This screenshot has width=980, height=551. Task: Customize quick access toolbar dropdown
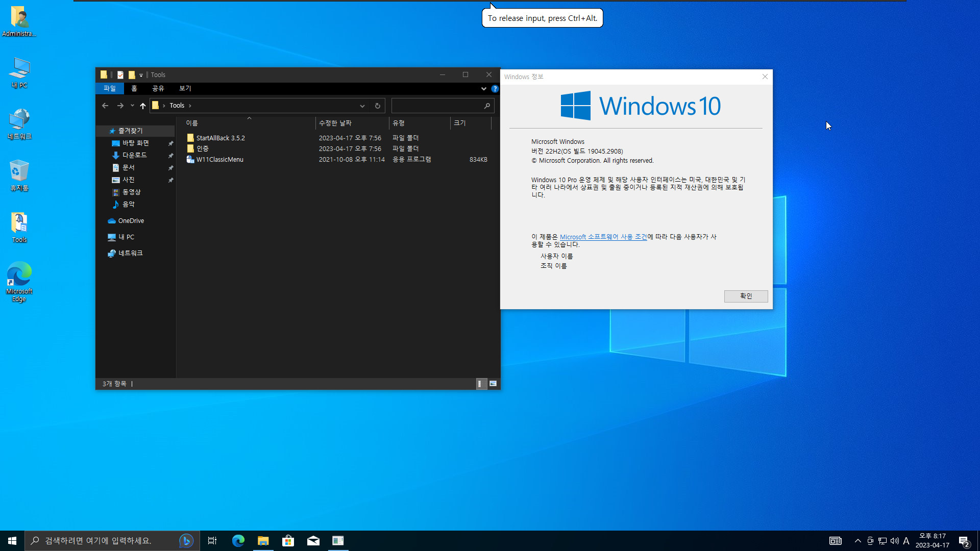pyautogui.click(x=141, y=75)
